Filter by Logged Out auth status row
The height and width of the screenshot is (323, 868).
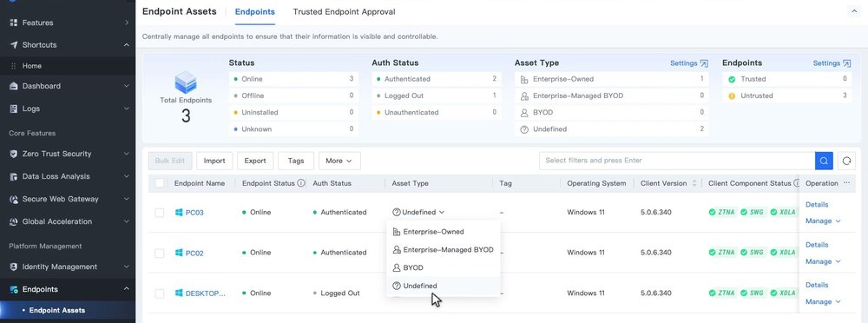tap(437, 96)
